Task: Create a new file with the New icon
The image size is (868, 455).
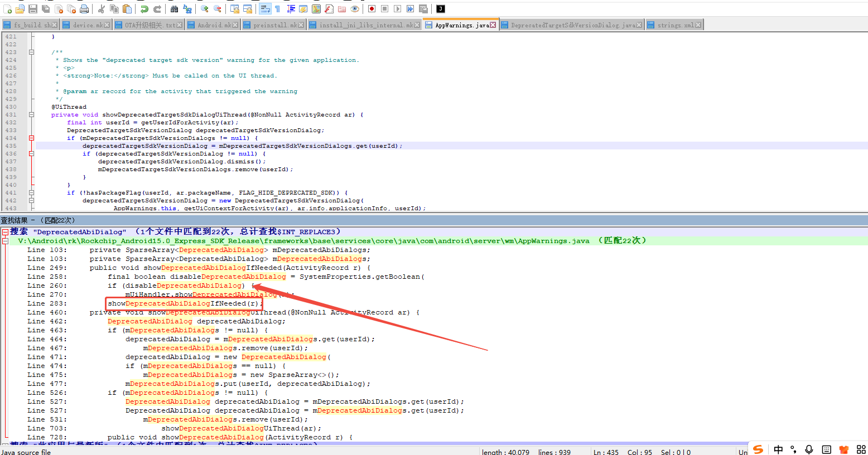Action: point(7,9)
